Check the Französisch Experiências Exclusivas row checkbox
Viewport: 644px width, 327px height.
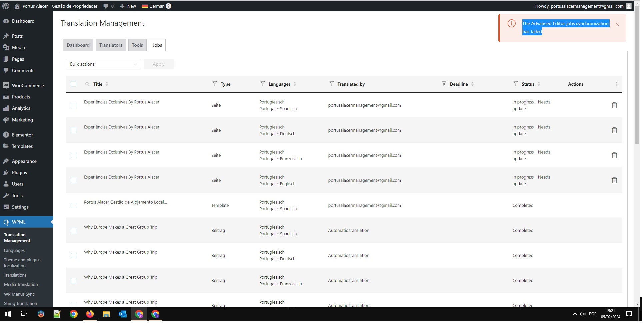click(x=74, y=155)
